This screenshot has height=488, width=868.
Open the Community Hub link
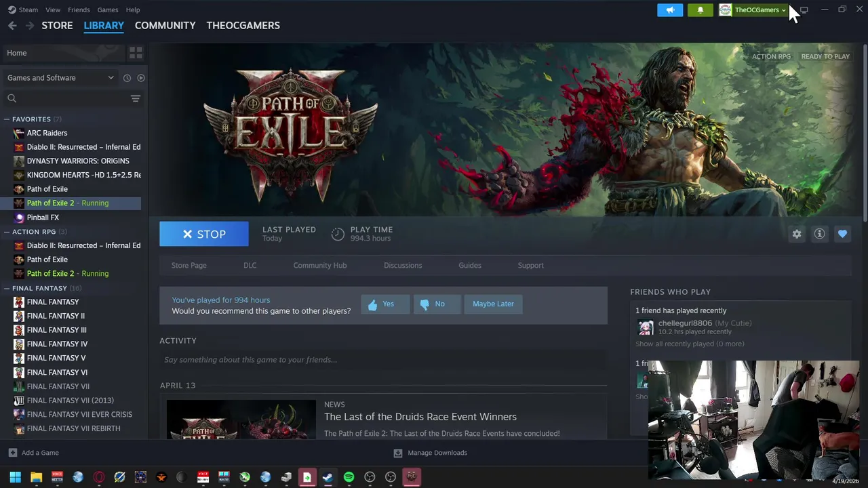[320, 265]
